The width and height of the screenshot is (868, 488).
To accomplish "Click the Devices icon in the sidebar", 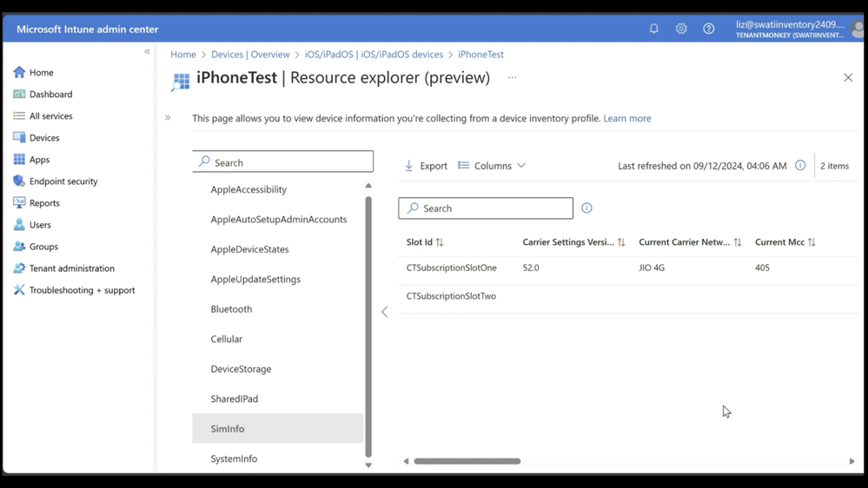I will tap(19, 137).
